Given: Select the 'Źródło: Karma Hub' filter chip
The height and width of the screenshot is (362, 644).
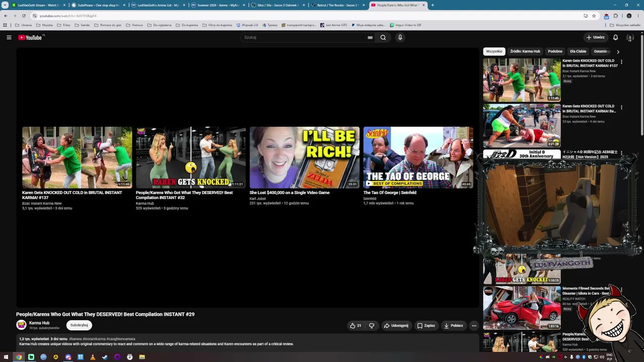Looking at the screenshot, I should point(525,51).
